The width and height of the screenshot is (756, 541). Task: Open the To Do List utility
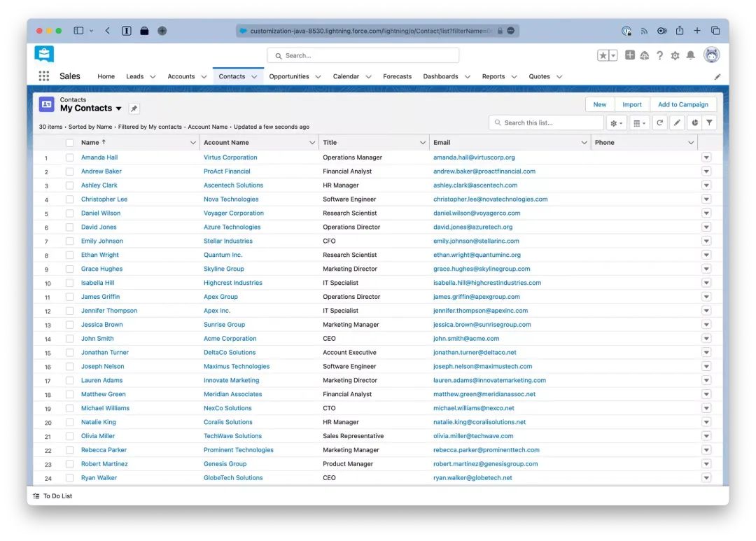[52, 496]
